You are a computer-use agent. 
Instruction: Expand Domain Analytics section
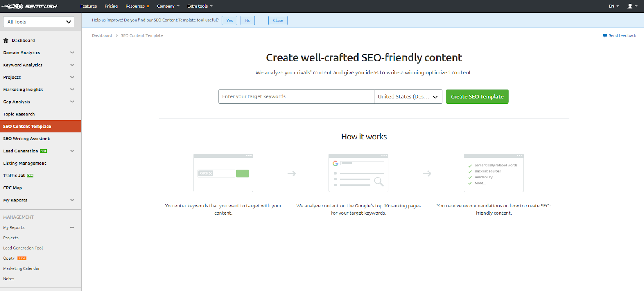coord(72,53)
